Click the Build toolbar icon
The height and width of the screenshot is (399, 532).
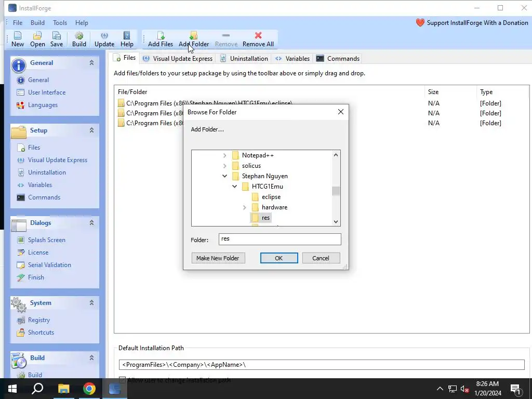tap(79, 35)
